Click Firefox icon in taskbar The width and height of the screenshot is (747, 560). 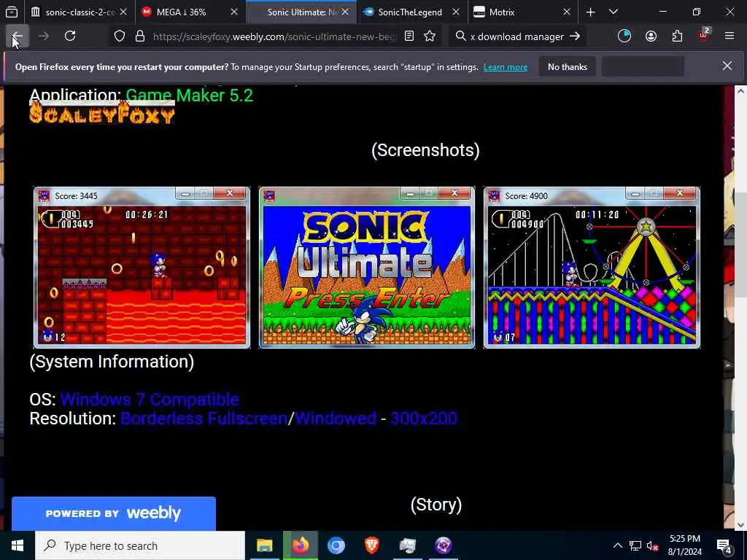pyautogui.click(x=300, y=545)
